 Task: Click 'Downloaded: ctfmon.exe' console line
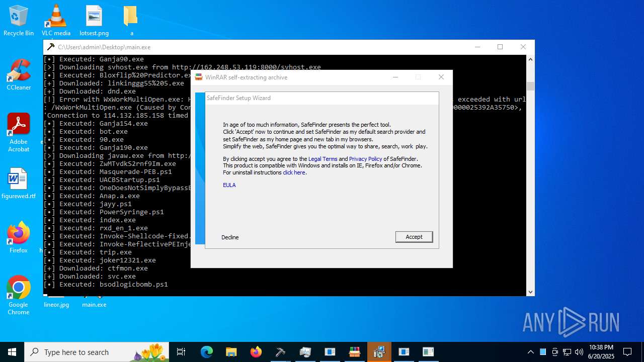[x=96, y=268]
